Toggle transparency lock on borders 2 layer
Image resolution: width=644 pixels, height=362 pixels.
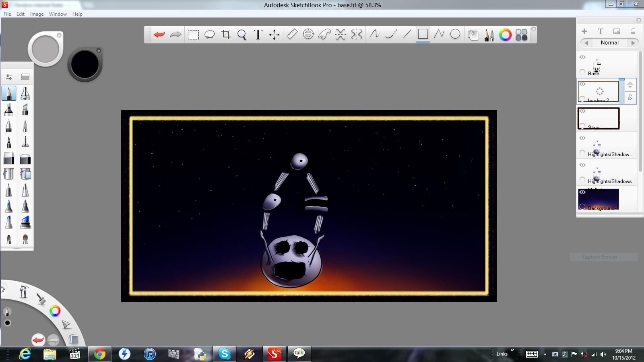(x=630, y=98)
